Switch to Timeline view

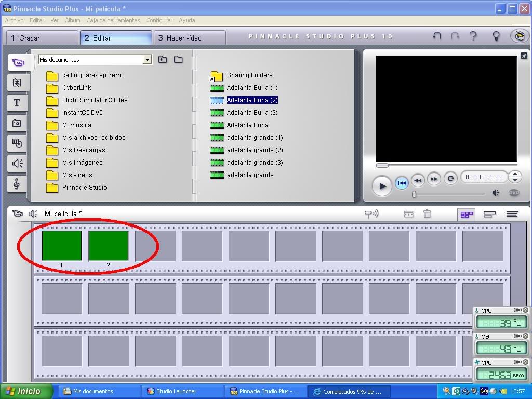click(x=489, y=215)
